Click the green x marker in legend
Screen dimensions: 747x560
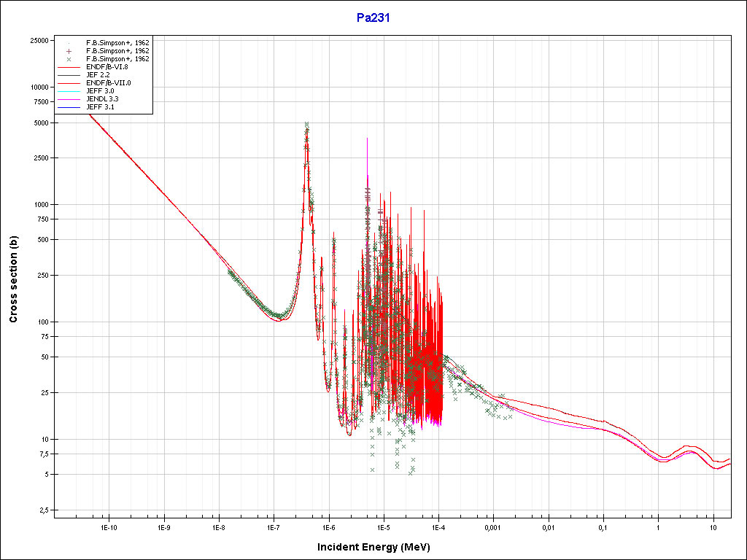pyautogui.click(x=69, y=59)
